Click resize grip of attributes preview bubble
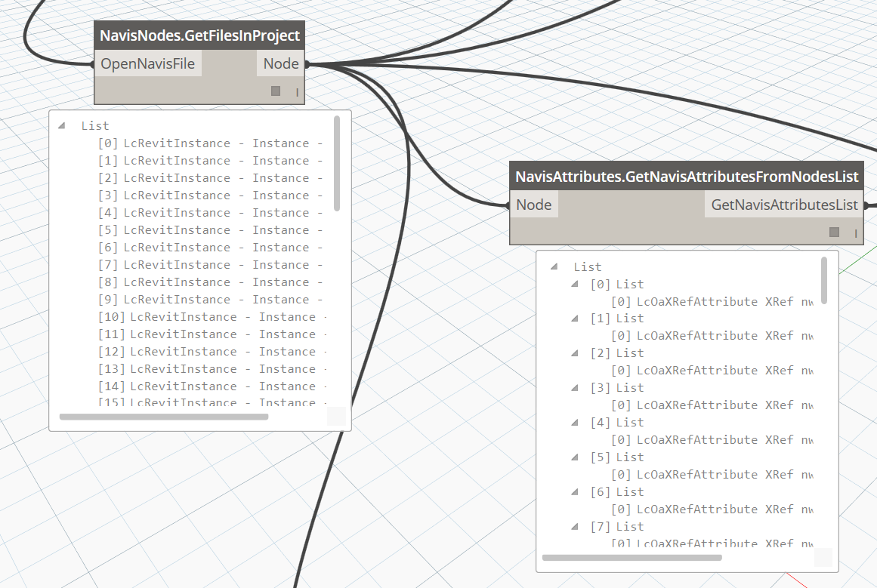The width and height of the screenshot is (877, 588). (823, 558)
